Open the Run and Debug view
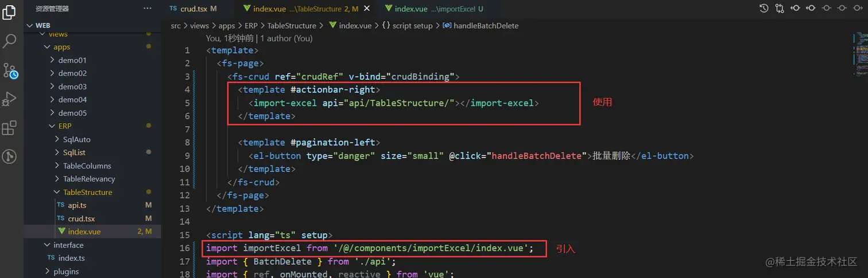Screen dimensions: 868x278 click(x=9, y=99)
